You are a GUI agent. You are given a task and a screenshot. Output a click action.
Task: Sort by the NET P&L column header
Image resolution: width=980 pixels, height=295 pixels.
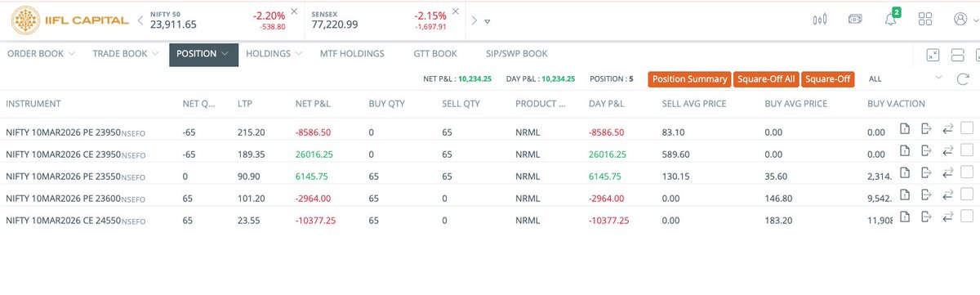(x=314, y=104)
